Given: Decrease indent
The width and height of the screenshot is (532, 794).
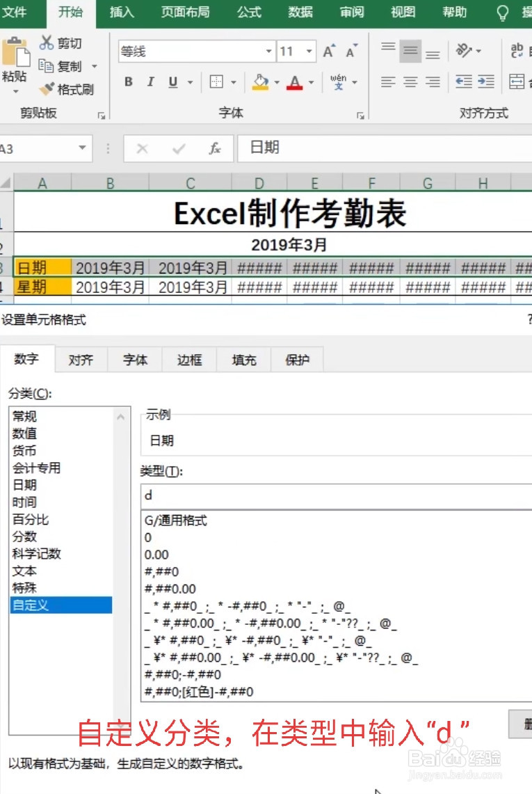Looking at the screenshot, I should 464,81.
